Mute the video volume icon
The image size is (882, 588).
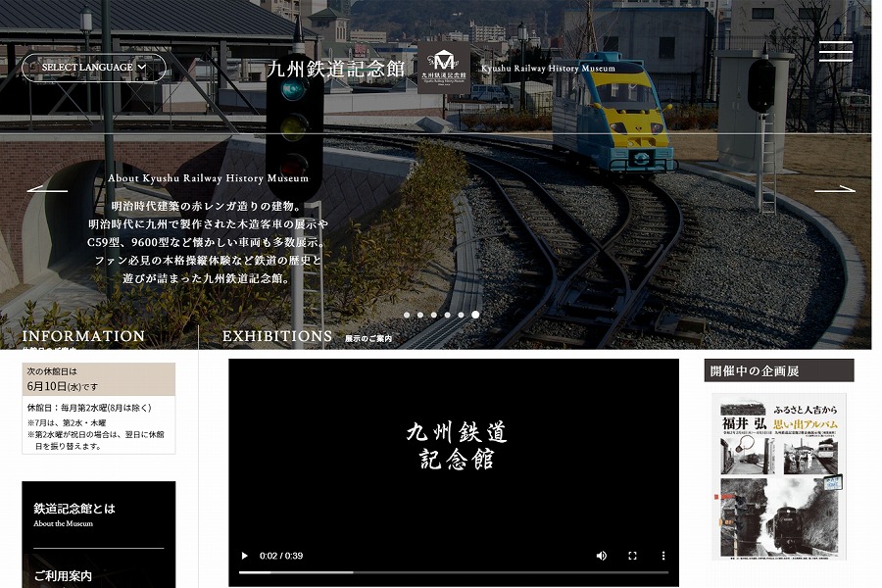(x=602, y=556)
